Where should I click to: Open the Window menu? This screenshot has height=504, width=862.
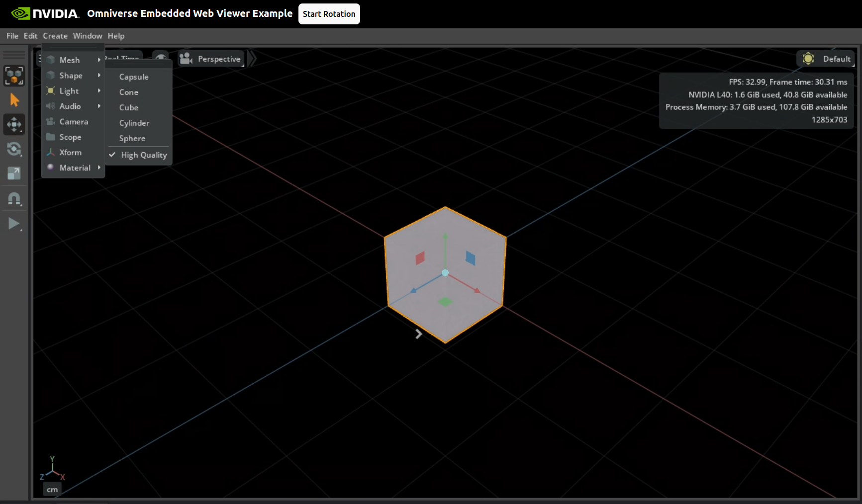pos(87,36)
